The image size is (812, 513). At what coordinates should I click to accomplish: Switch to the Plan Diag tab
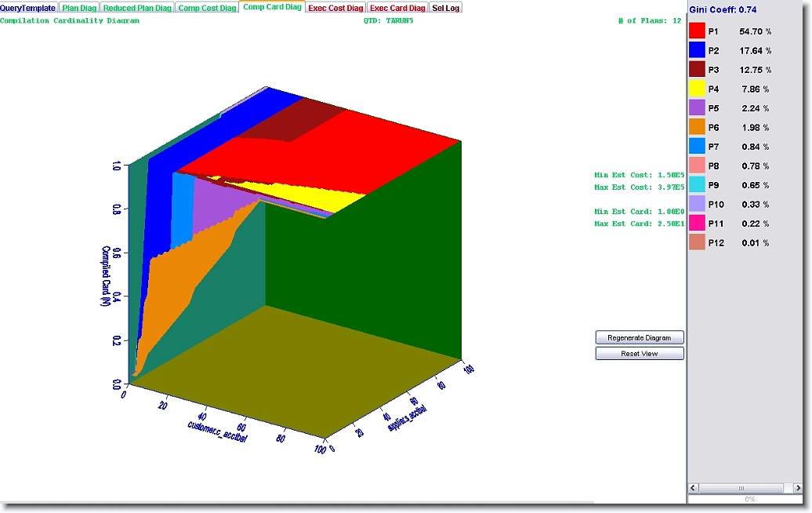point(79,8)
